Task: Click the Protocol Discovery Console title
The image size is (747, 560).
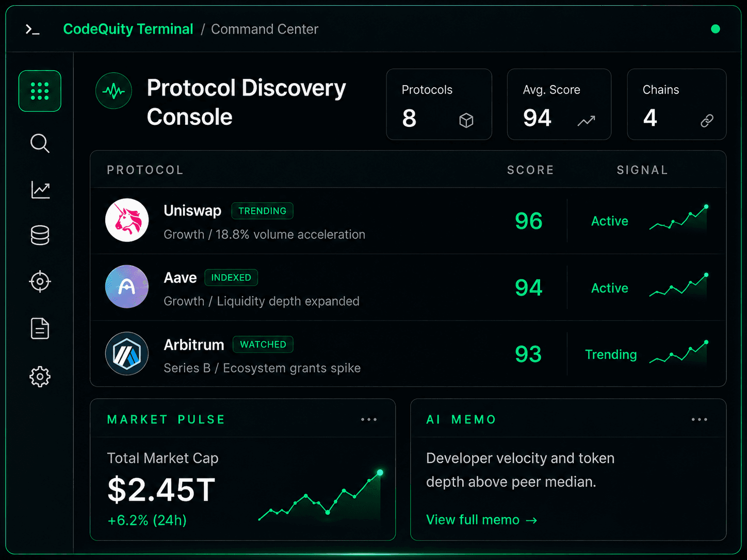Action: point(246,102)
